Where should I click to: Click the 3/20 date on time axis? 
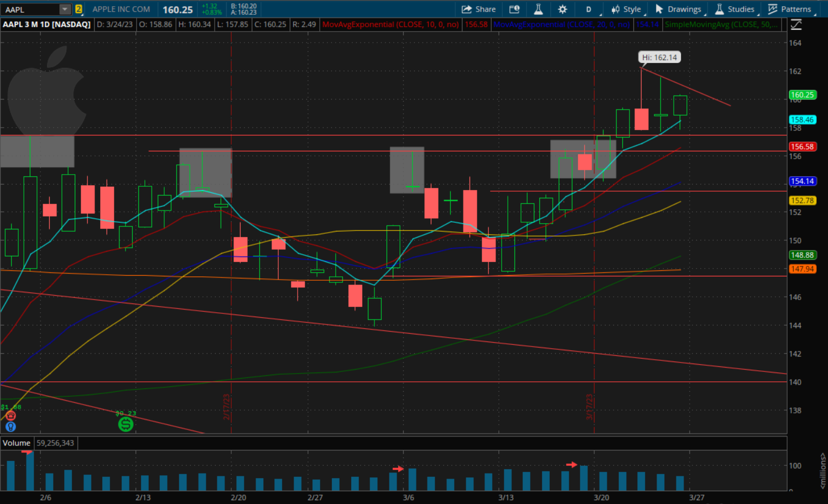[601, 497]
